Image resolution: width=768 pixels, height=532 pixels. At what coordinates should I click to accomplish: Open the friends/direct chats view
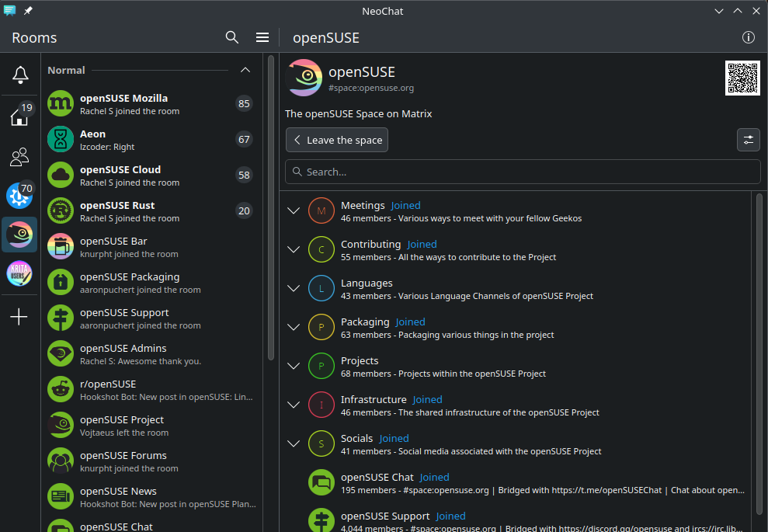19,157
